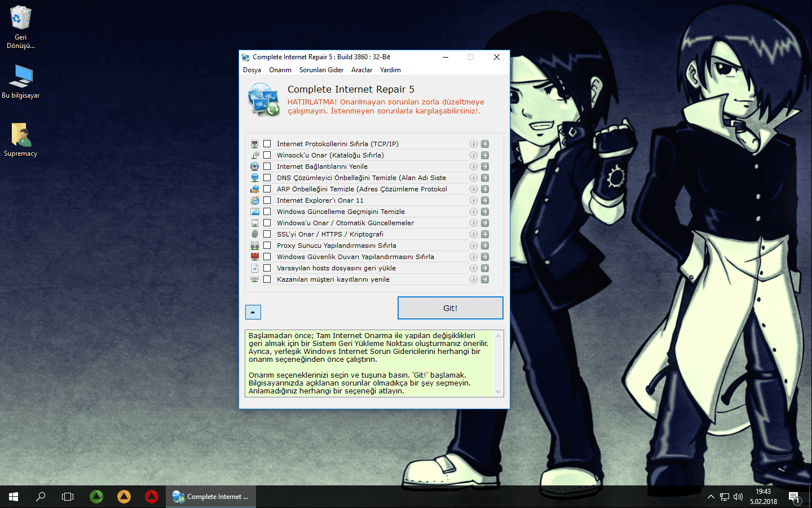Open the Sorunları Gider menu

tap(321, 70)
